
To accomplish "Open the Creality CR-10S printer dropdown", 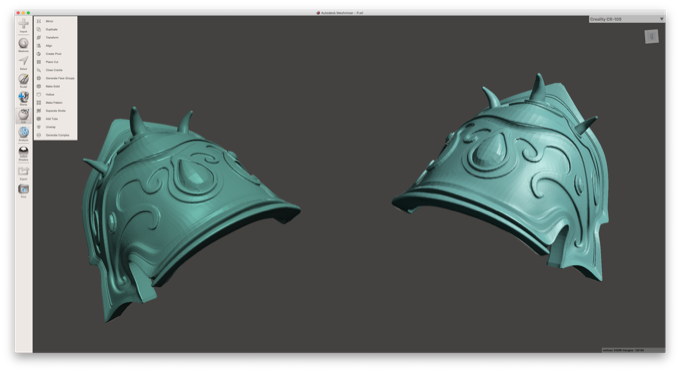I will pyautogui.click(x=626, y=19).
